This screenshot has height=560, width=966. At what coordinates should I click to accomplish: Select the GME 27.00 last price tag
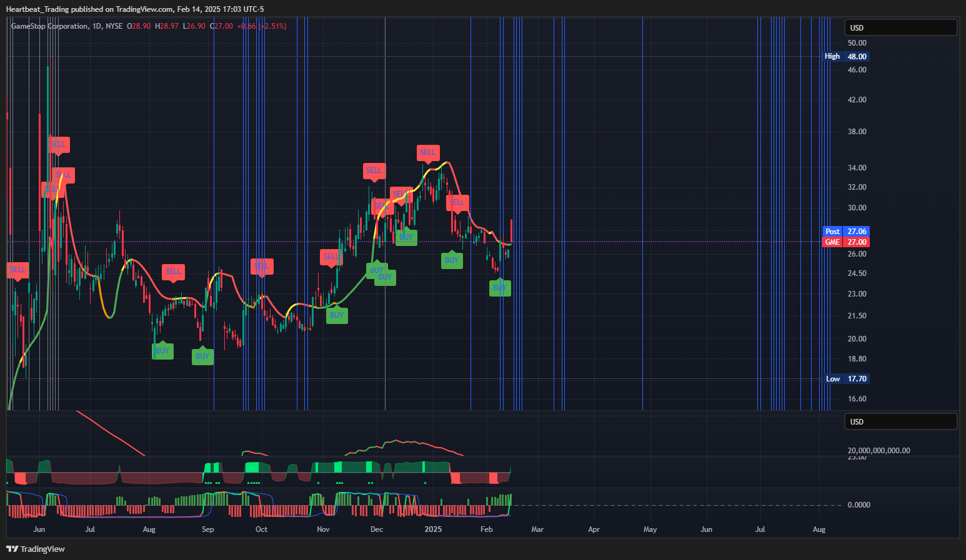pyautogui.click(x=846, y=242)
